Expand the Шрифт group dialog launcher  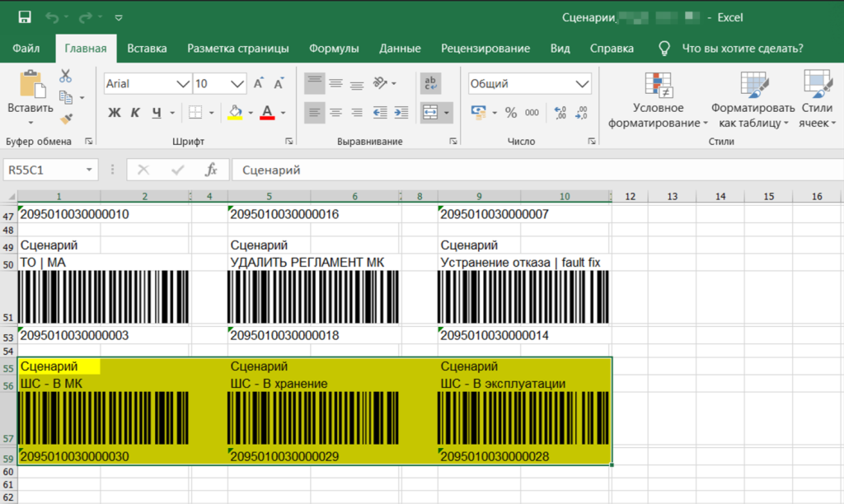tap(289, 142)
